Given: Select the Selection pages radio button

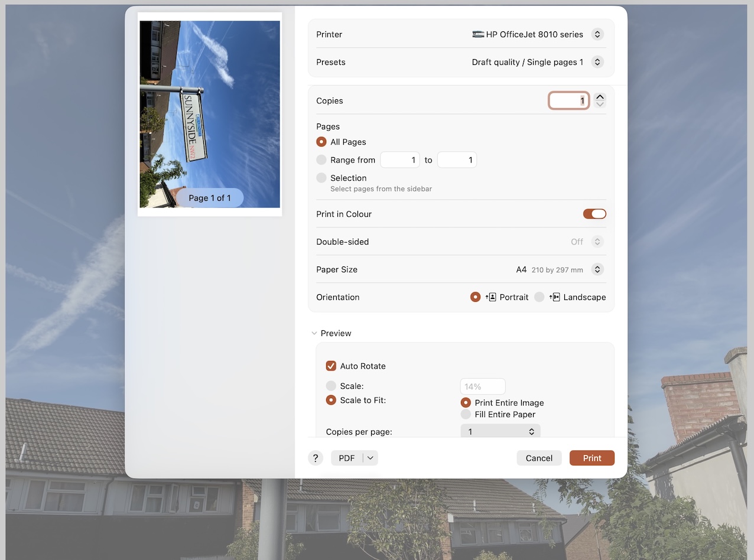Looking at the screenshot, I should tap(321, 178).
